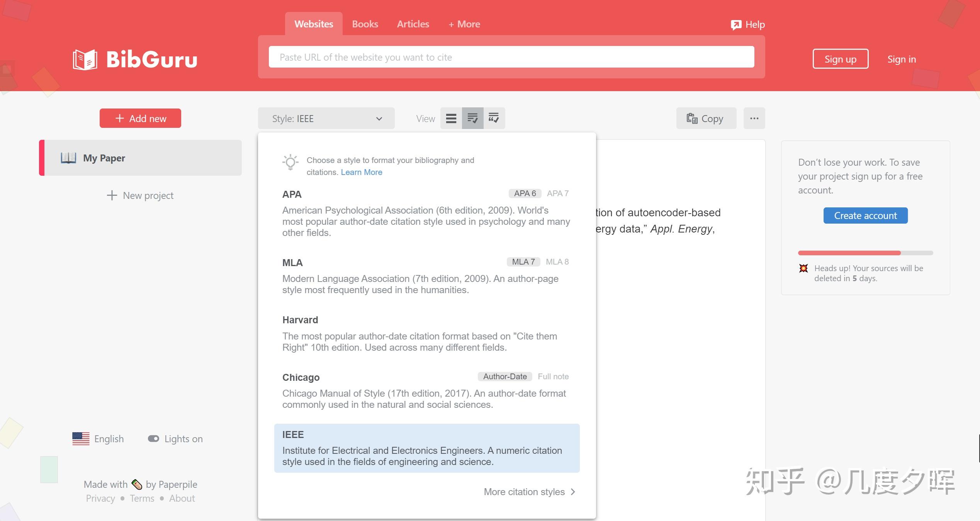Open the three-dot more options menu
This screenshot has width=980, height=521.
point(754,118)
